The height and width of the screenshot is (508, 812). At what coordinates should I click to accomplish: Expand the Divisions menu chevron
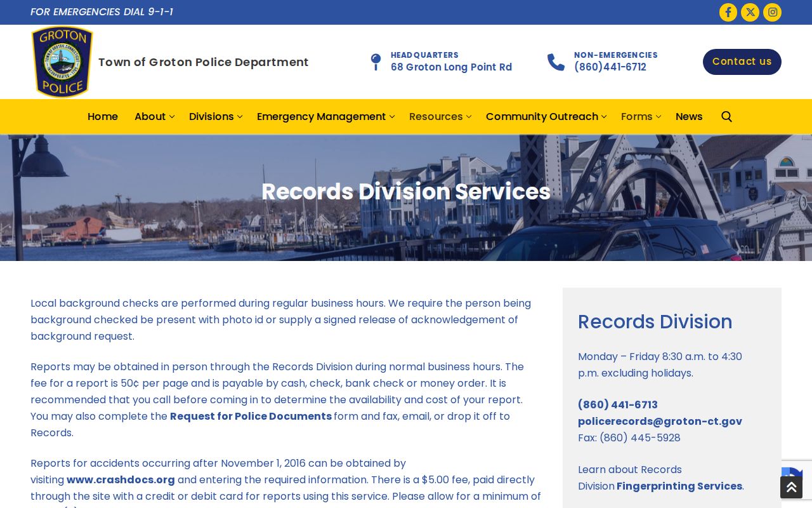click(x=240, y=117)
